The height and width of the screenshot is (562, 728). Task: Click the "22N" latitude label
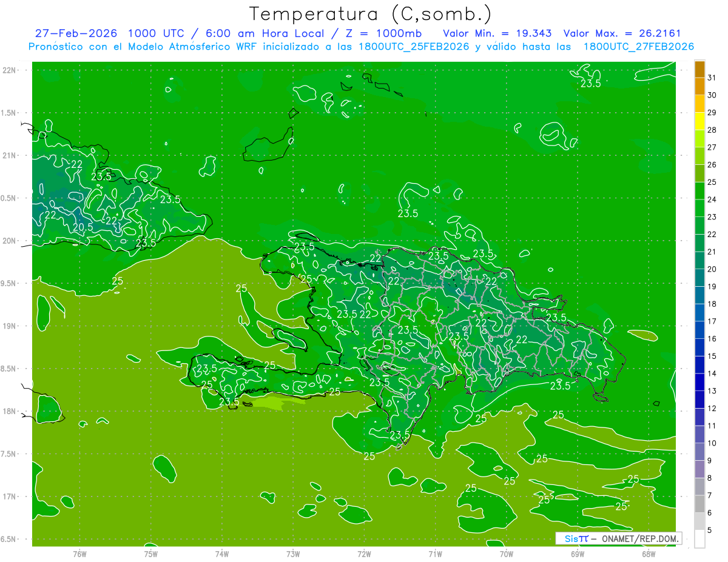pyautogui.click(x=10, y=70)
